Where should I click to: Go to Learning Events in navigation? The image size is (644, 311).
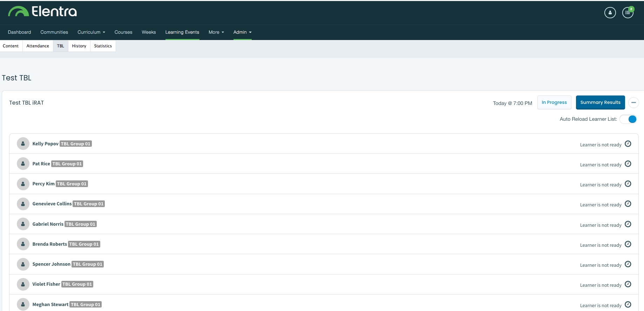(x=182, y=32)
